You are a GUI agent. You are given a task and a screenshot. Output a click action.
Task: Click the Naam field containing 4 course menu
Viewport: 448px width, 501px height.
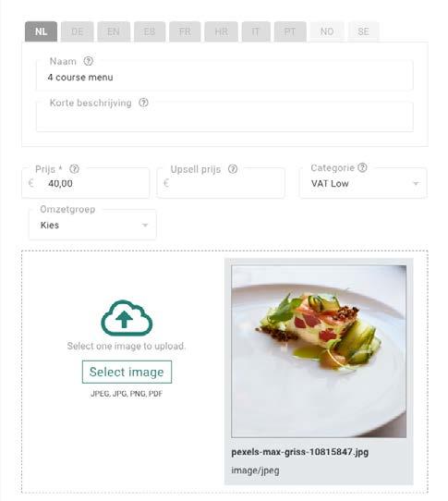[x=224, y=76]
